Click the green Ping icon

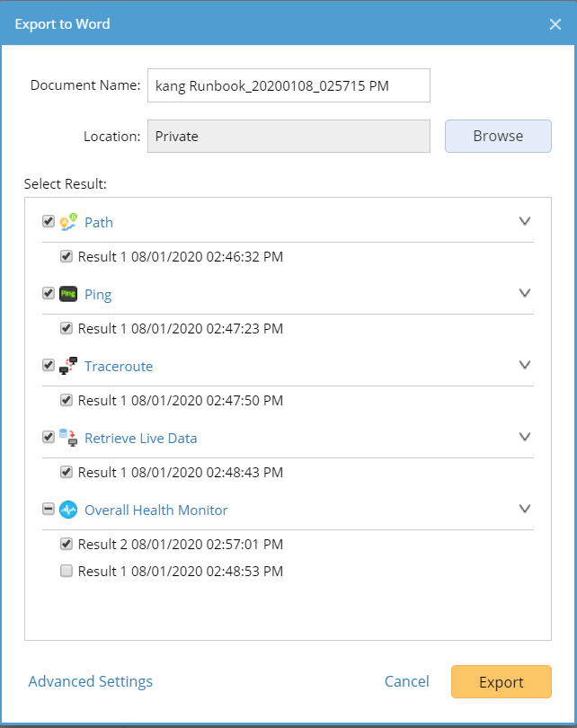[x=68, y=294]
